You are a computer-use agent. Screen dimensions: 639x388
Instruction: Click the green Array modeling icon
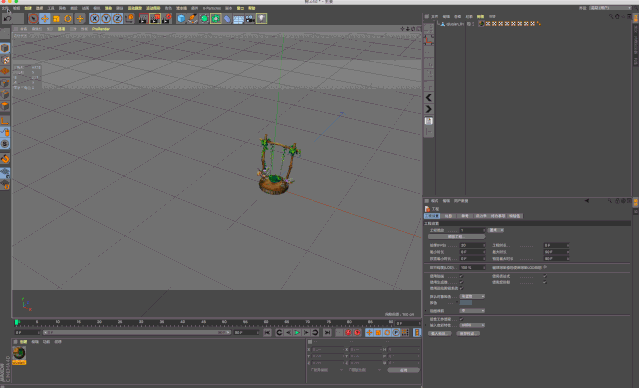point(216,18)
